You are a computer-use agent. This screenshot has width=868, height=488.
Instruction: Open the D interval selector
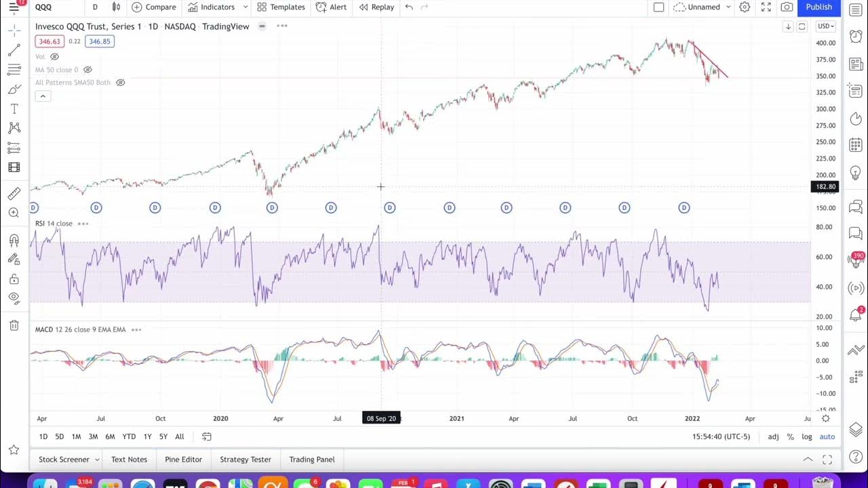pos(95,7)
